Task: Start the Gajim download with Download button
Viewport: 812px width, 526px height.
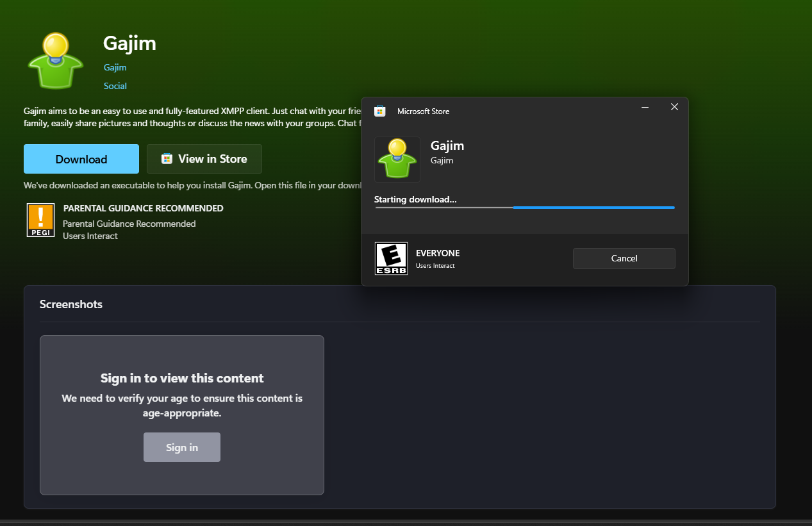Action: [81, 159]
